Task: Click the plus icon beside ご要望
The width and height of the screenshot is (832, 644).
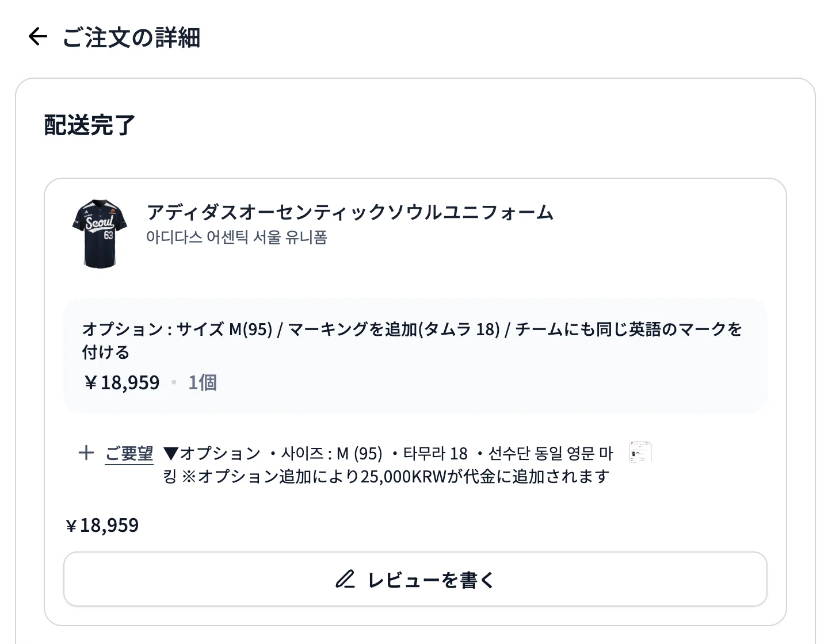Action: [x=86, y=453]
